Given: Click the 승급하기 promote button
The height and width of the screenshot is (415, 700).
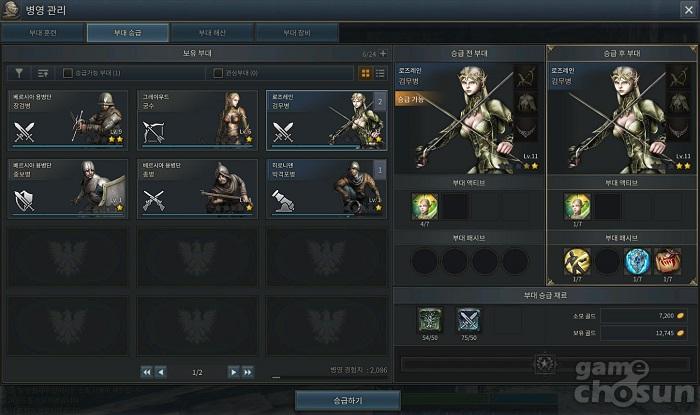Looking at the screenshot, I should click(x=348, y=400).
